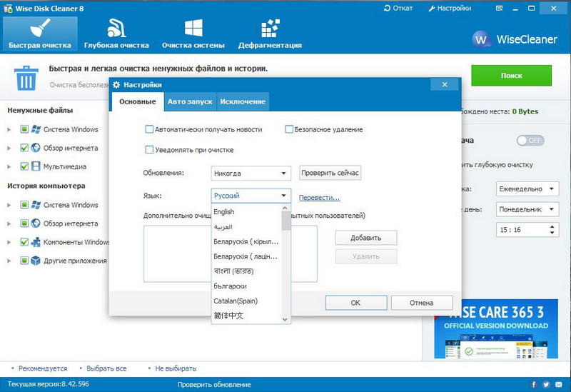
Task: Click the Отмена button
Action: pyautogui.click(x=422, y=303)
